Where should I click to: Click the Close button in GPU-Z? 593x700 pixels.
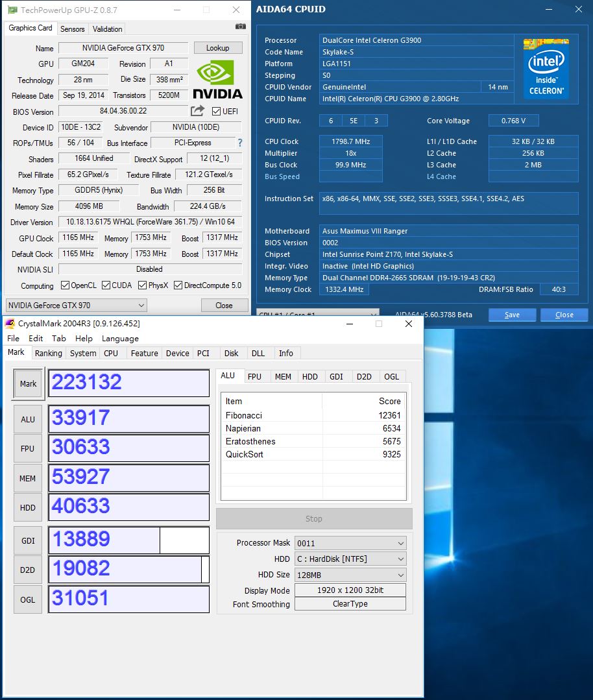coord(224,306)
